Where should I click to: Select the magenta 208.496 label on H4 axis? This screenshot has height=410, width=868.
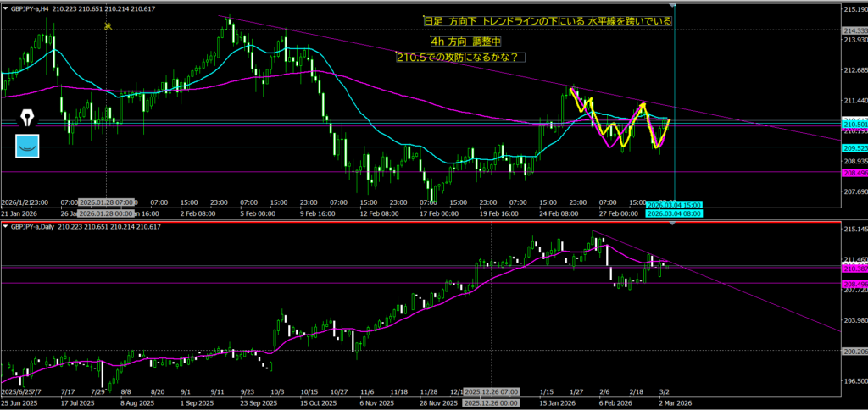point(854,172)
